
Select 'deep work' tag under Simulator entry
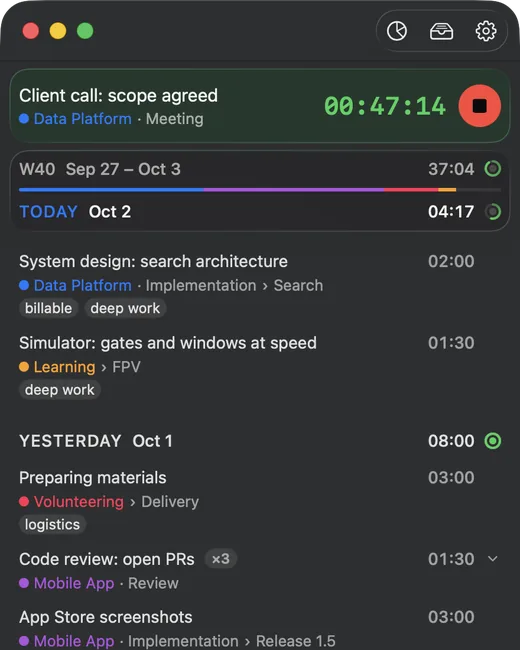click(x=60, y=390)
